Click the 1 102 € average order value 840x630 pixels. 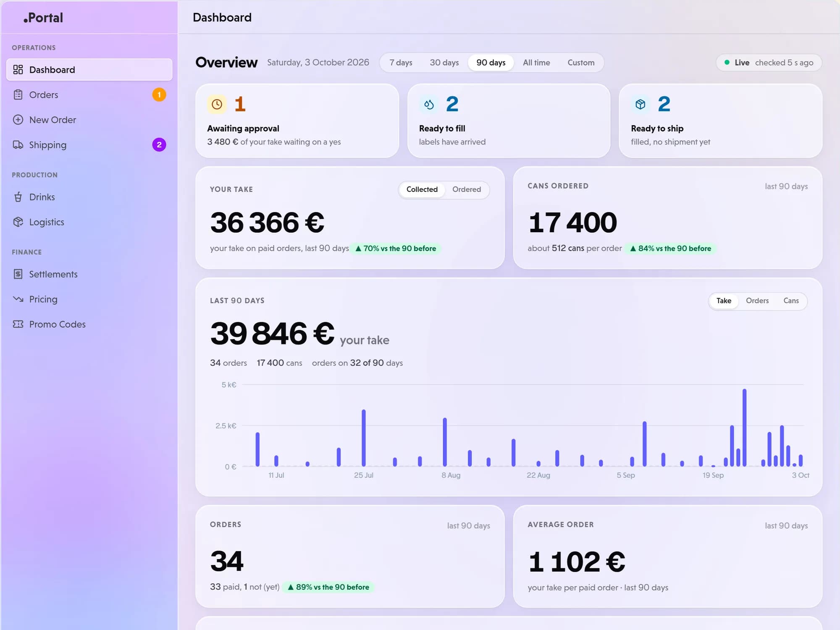pos(577,562)
